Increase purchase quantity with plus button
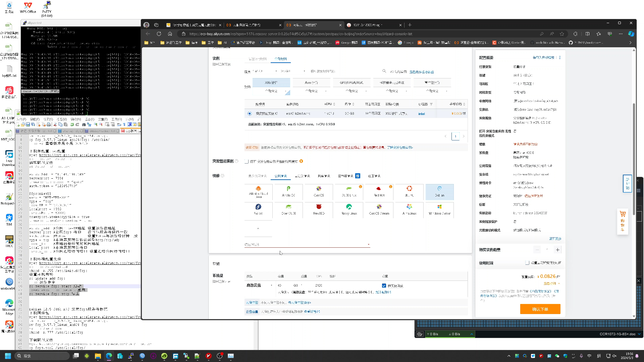This screenshot has width=644, height=362. coord(557,250)
